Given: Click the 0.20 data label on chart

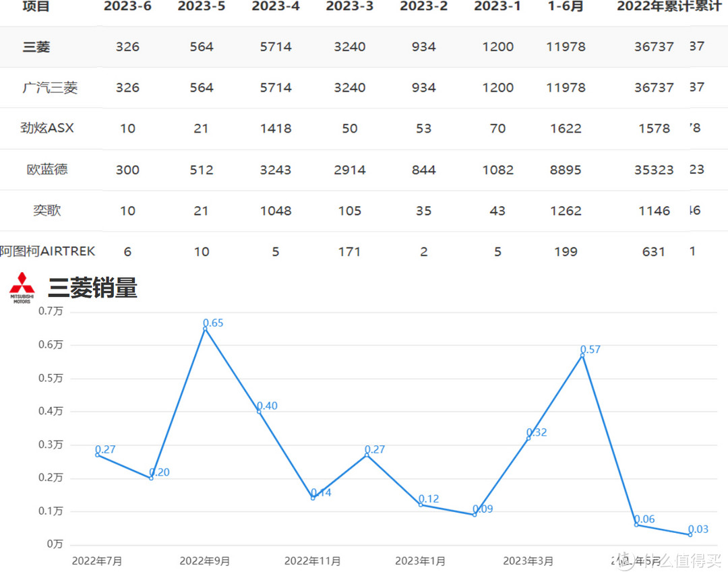Looking at the screenshot, I should [x=159, y=472].
